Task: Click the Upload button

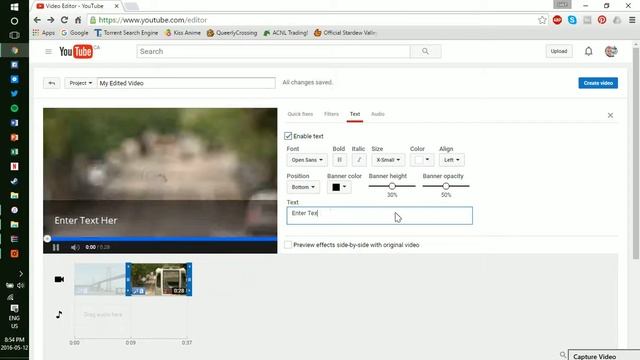Action: point(559,51)
